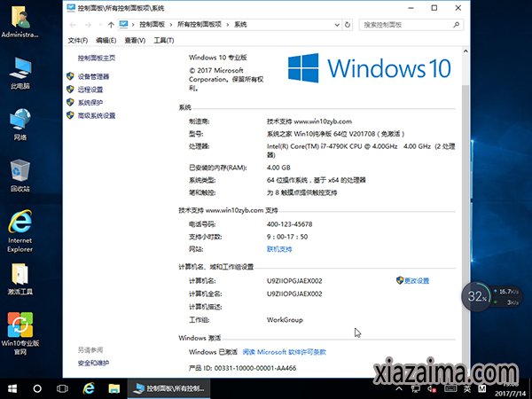Click the WorkGroup value
The height and width of the screenshot is (399, 532).
pyautogui.click(x=285, y=320)
